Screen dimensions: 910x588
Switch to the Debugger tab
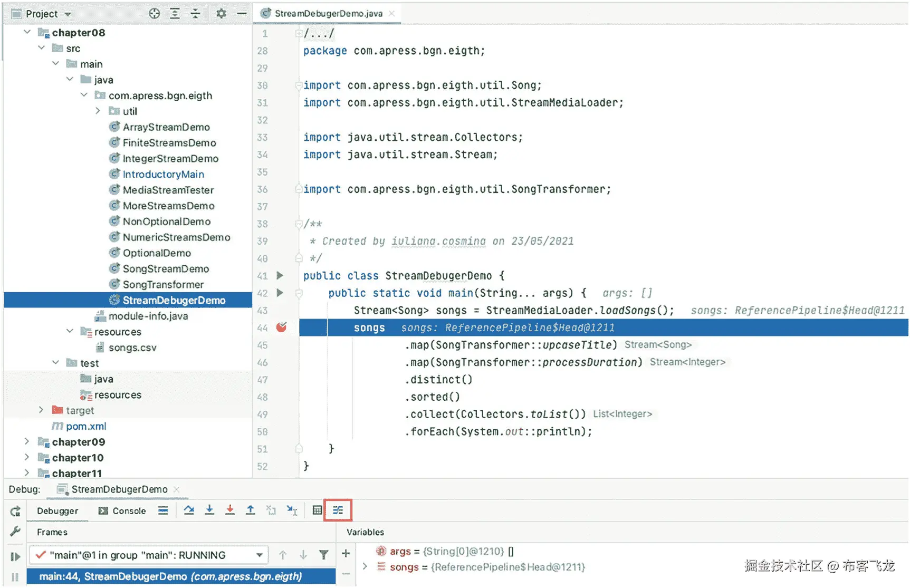58,510
